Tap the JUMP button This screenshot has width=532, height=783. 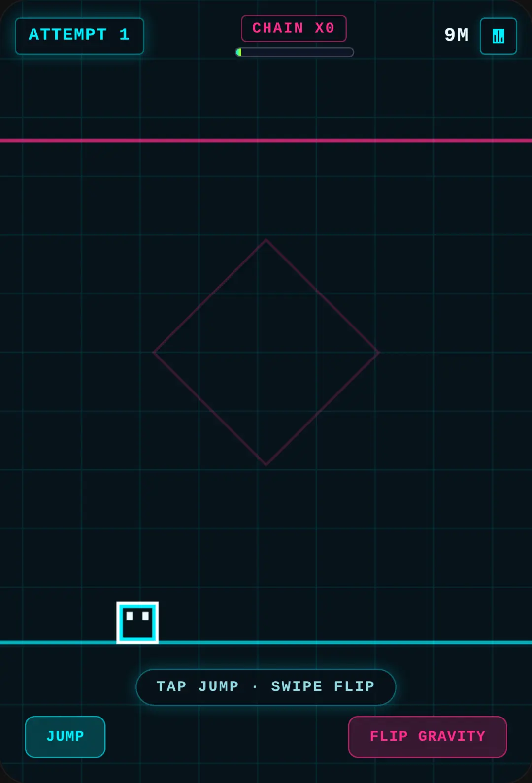pyautogui.click(x=65, y=737)
